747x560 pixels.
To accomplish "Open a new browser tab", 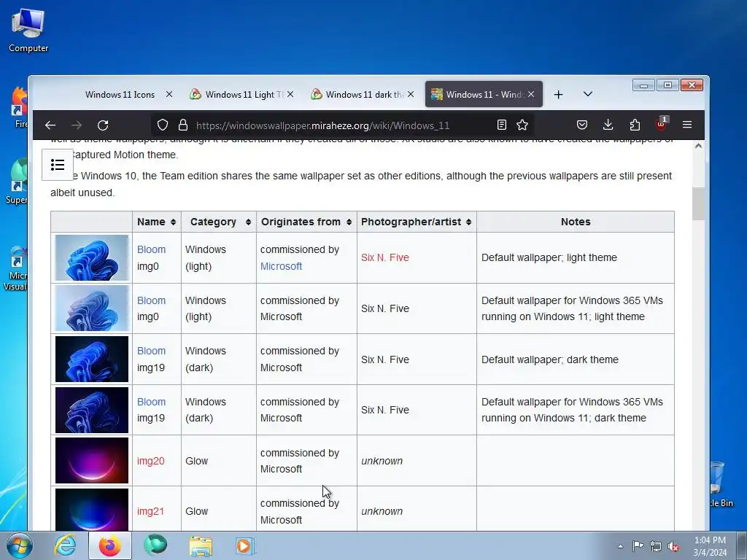I will [x=558, y=95].
